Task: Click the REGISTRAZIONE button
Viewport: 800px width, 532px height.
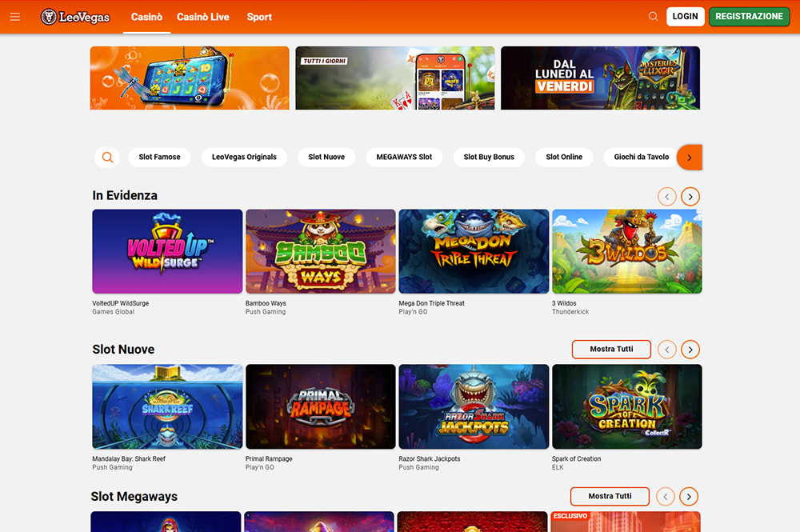Action: click(x=749, y=16)
